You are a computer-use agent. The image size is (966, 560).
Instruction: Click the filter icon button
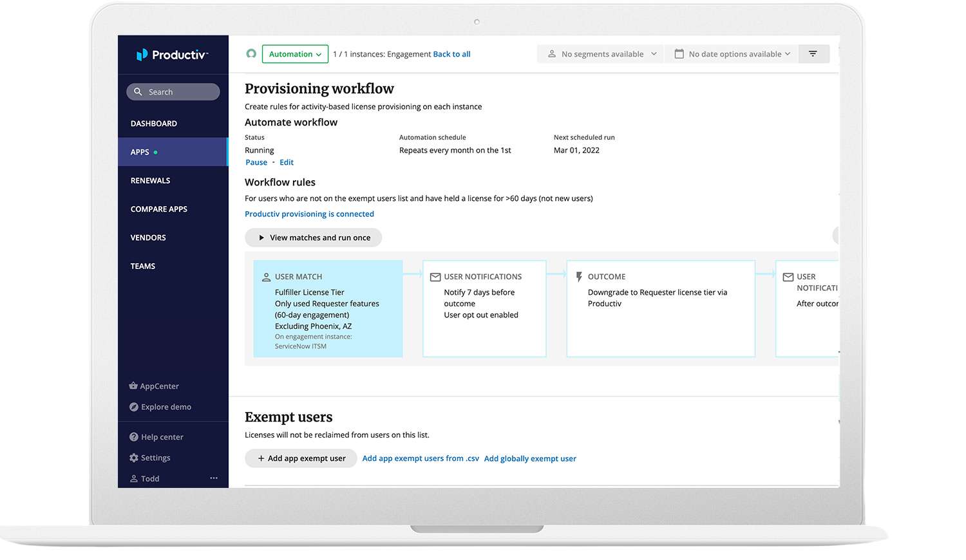[813, 54]
